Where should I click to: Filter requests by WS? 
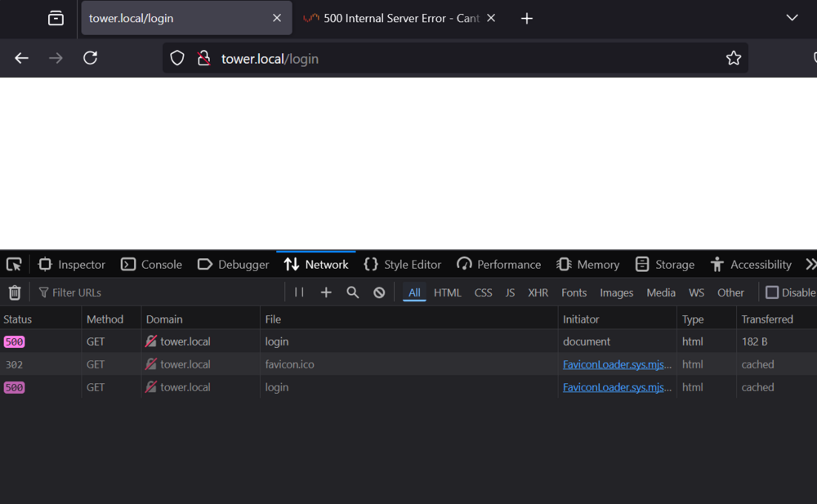pyautogui.click(x=696, y=293)
